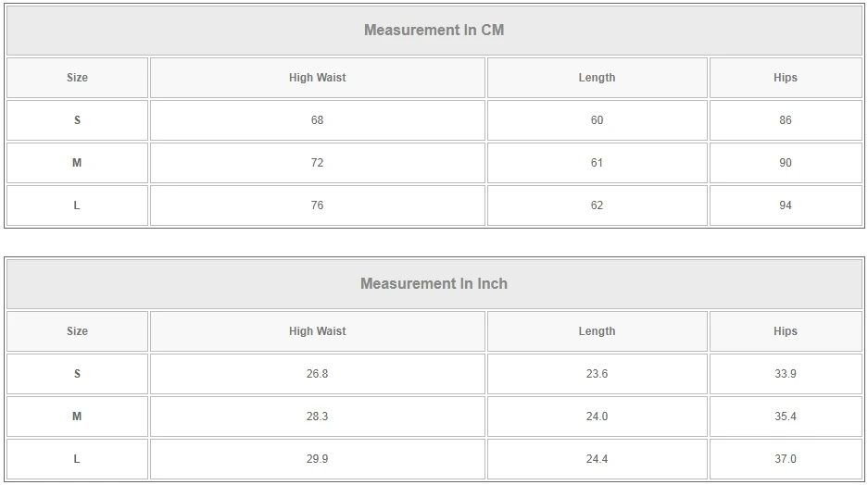
Task: Select the cell with value 76
Action: pos(317,205)
